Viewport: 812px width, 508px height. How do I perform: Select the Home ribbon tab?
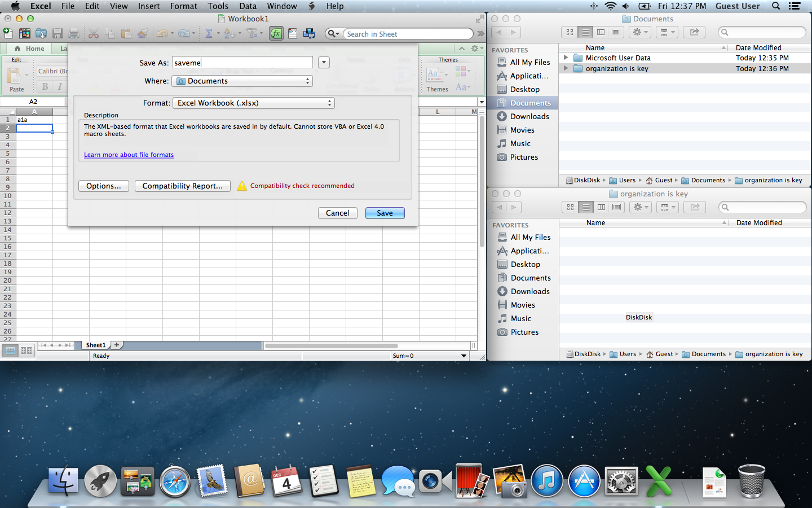click(x=29, y=49)
